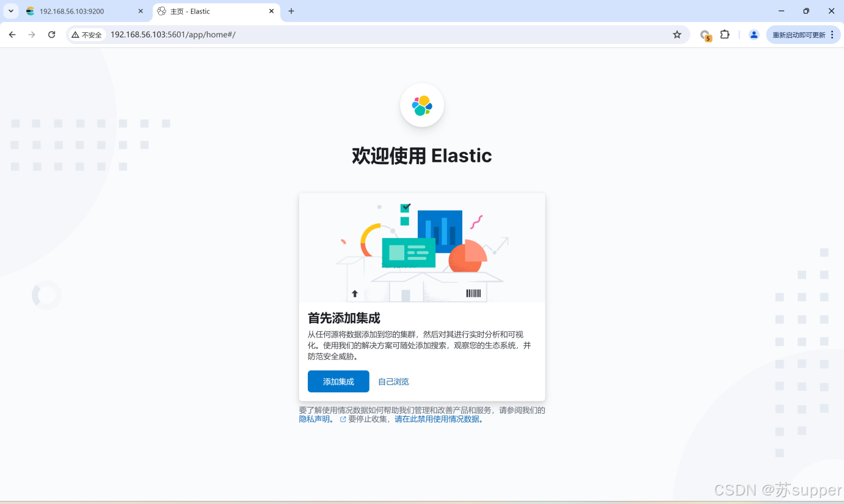Click the 不安全 security warning indicator
This screenshot has width=844, height=504.
coord(87,35)
